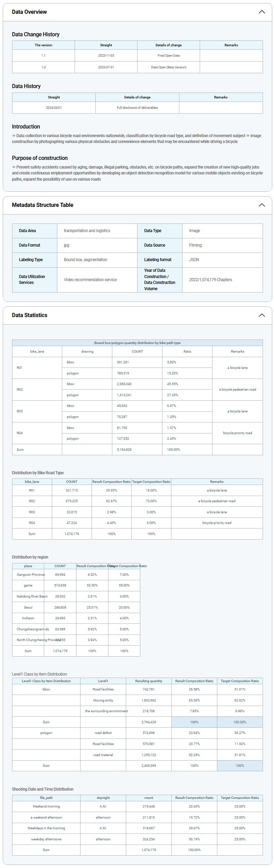The image size is (274, 868).
Task: Select the JSON labeling format value
Action: 194,260
